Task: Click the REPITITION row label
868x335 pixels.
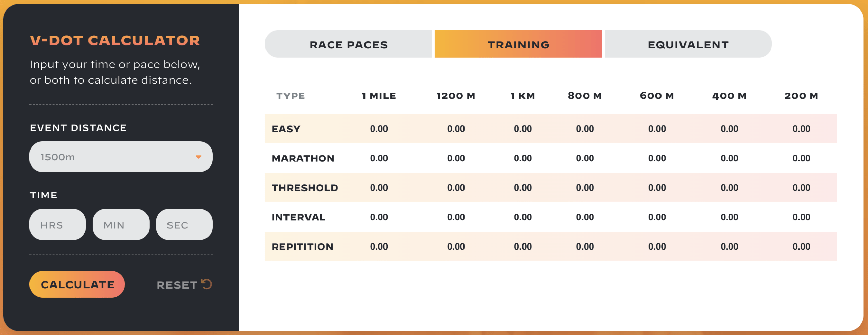Action: 302,247
